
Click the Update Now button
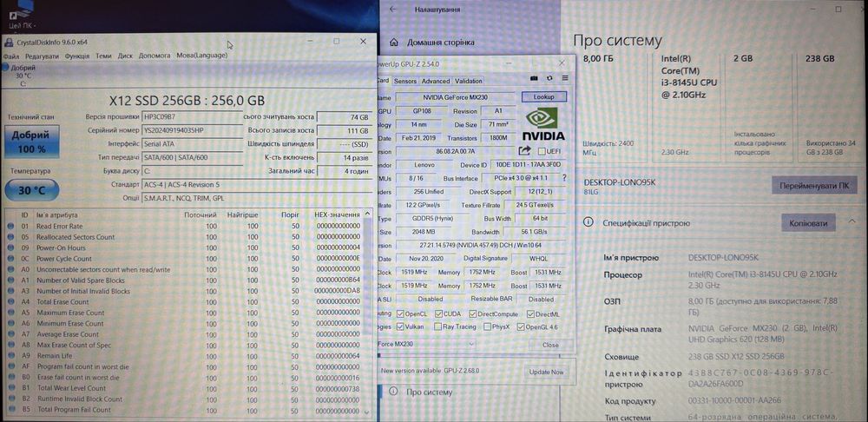click(546, 372)
